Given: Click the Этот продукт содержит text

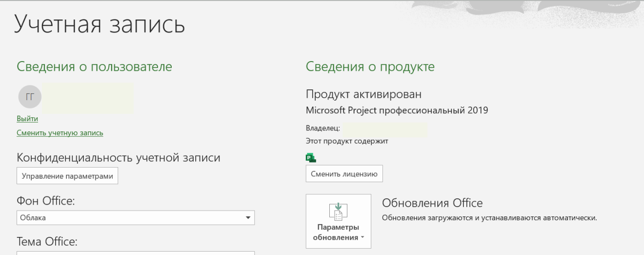Looking at the screenshot, I should click(347, 141).
